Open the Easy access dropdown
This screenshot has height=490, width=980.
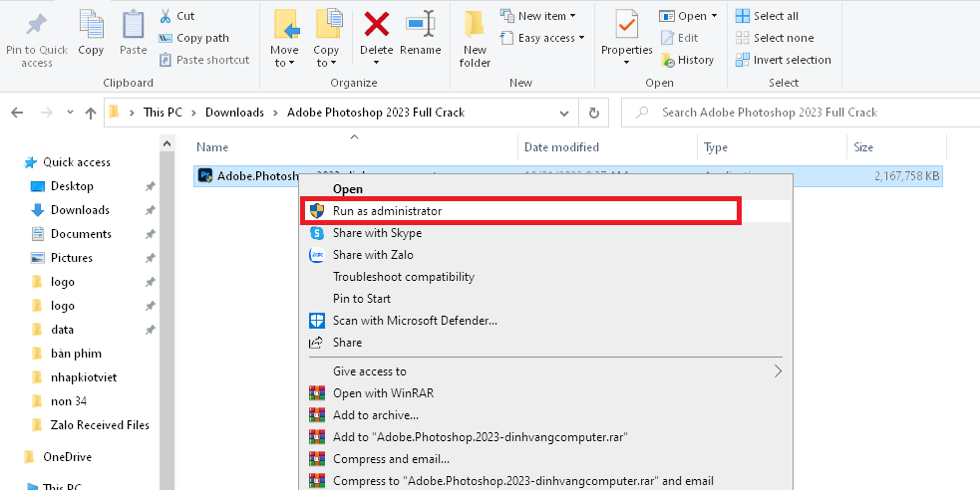click(x=542, y=38)
